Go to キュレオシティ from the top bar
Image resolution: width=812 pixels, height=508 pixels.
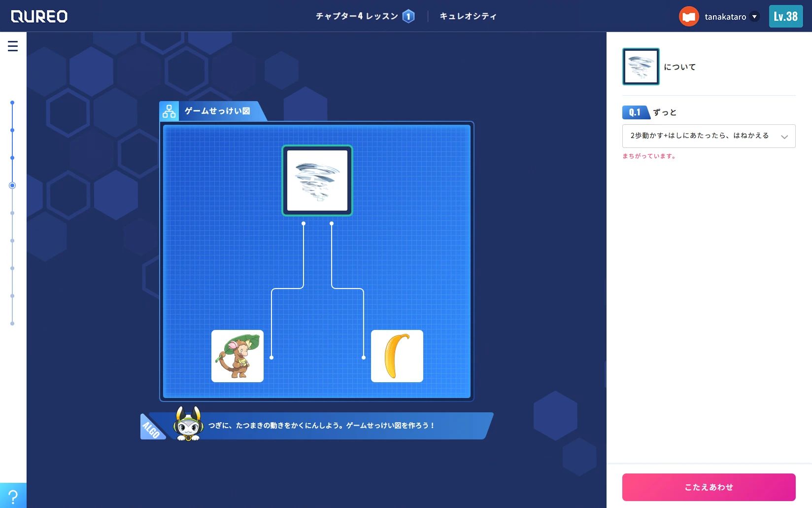[468, 16]
